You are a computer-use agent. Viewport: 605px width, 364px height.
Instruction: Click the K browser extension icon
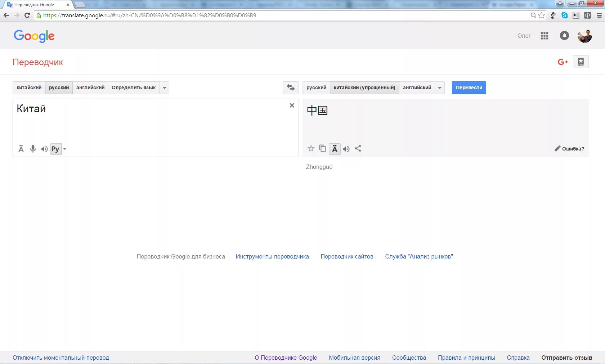[576, 15]
